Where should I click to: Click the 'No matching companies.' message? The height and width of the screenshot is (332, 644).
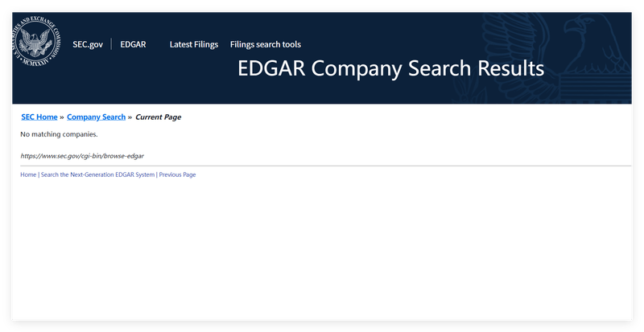[59, 134]
